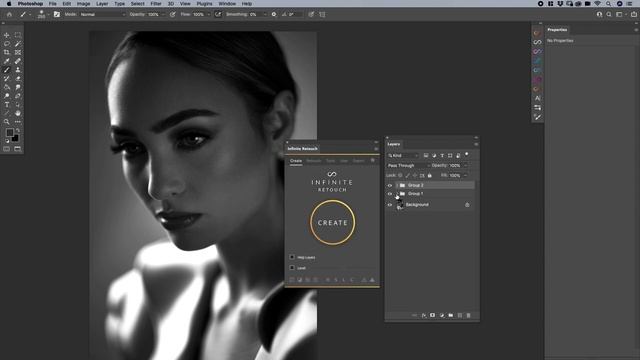Toggle the brush settings panel icon
640x360 pixels.
[x=57, y=14]
